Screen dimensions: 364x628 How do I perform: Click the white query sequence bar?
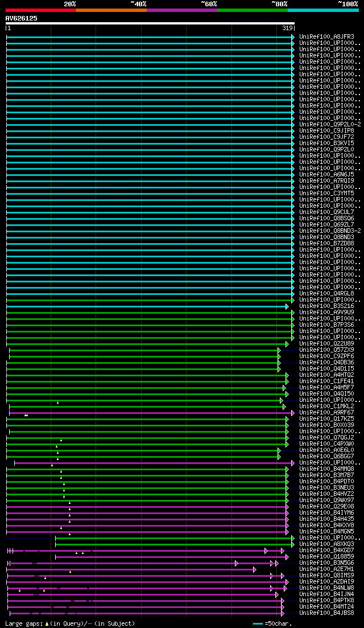[x=150, y=23]
